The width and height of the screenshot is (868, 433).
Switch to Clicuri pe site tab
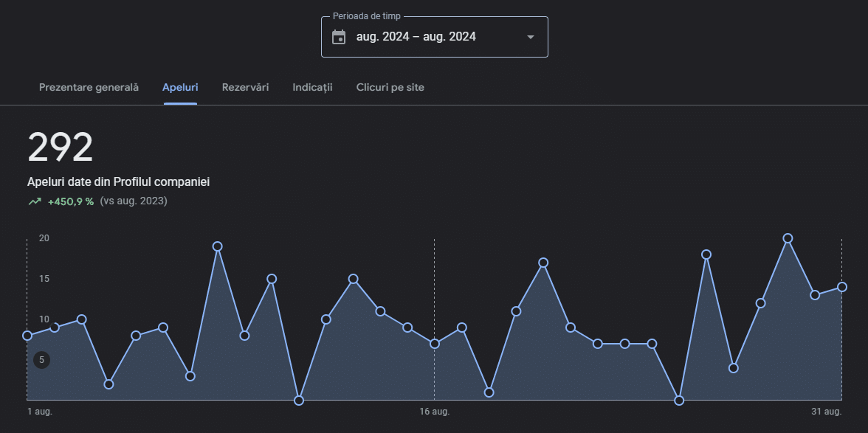pyautogui.click(x=390, y=87)
